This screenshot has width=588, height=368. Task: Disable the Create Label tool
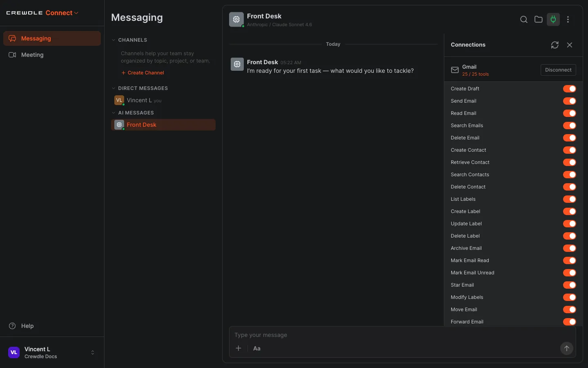569,211
